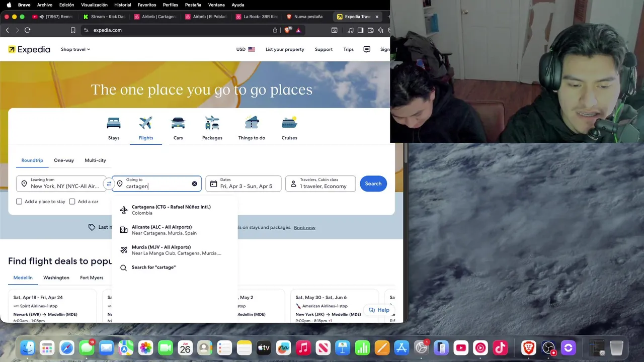Click the Book now link
Viewport: 644px width, 362px height.
(305, 228)
